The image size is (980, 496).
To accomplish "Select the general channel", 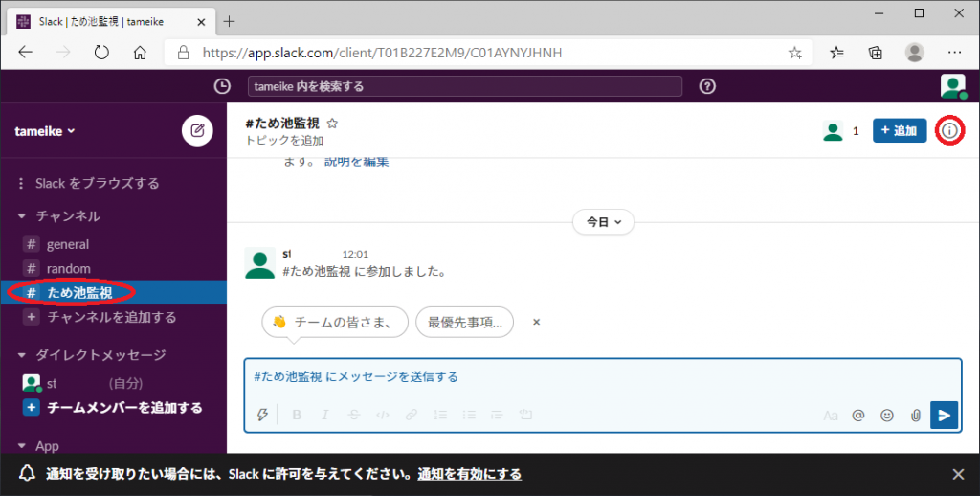I will point(67,244).
